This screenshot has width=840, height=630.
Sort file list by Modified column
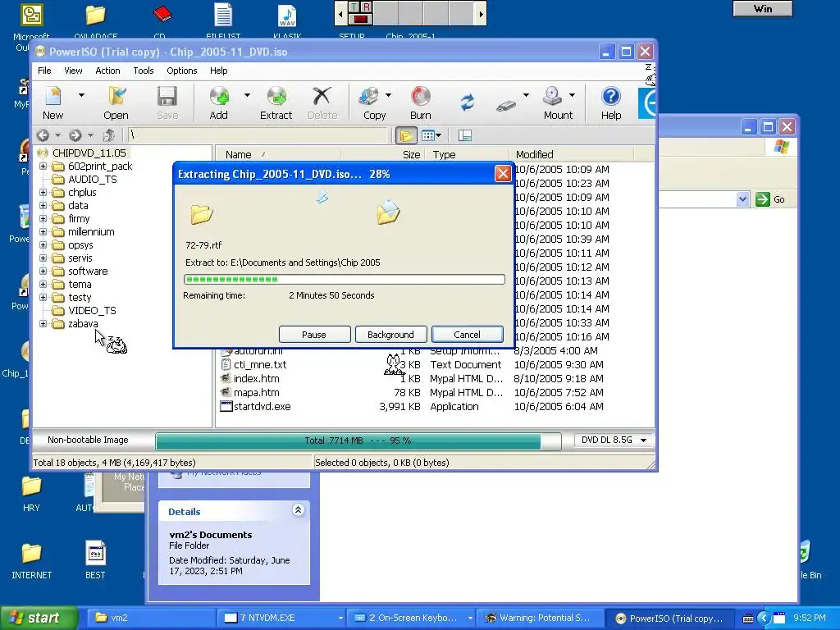coord(570,154)
